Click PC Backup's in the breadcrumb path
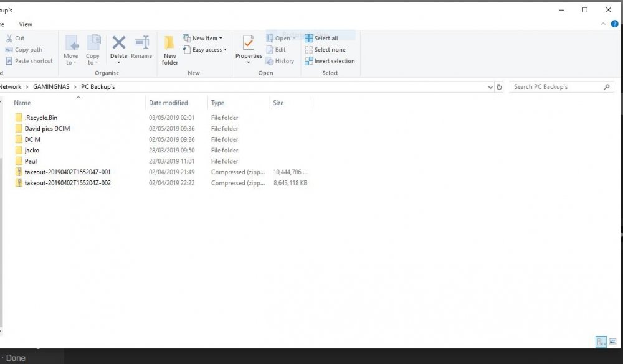 pos(98,87)
